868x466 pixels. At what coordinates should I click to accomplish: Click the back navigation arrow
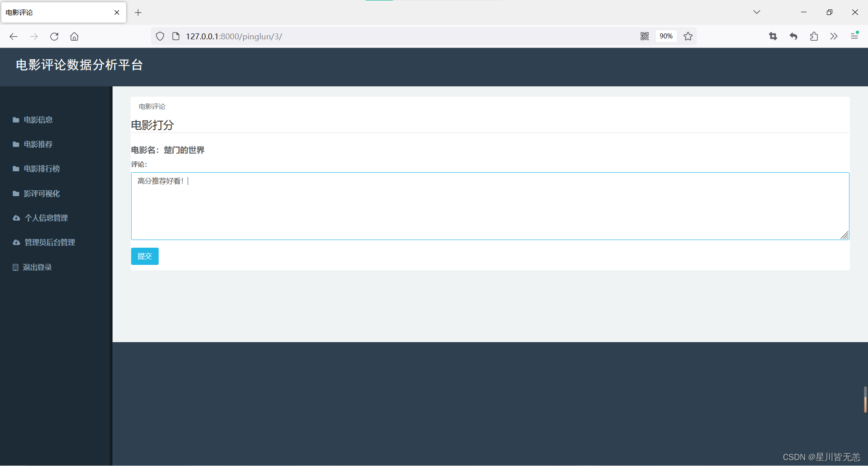point(14,37)
